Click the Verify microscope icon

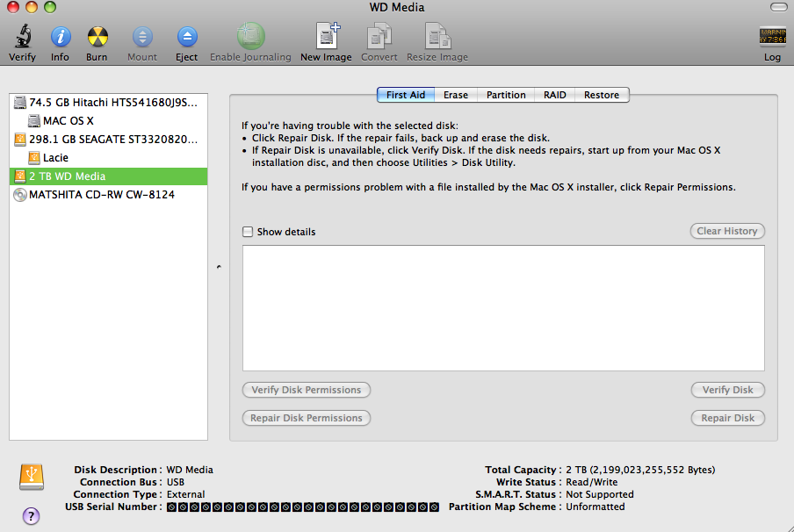coord(22,37)
